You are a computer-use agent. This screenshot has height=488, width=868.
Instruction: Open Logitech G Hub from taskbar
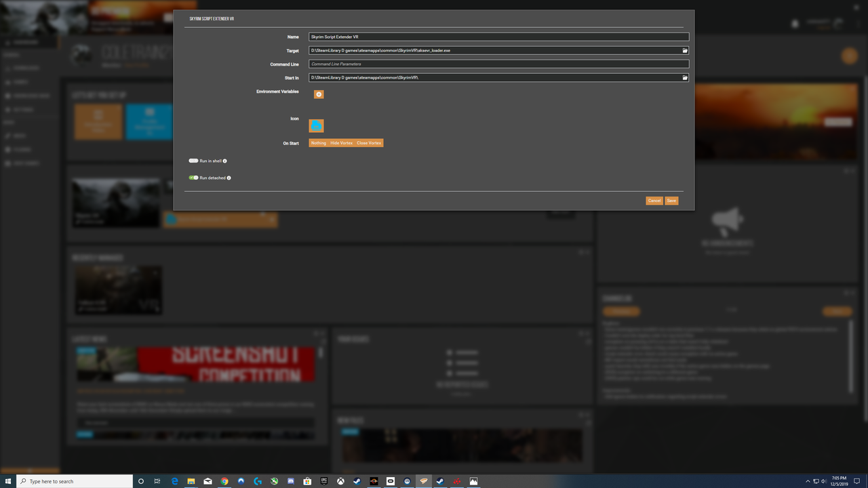point(258,481)
